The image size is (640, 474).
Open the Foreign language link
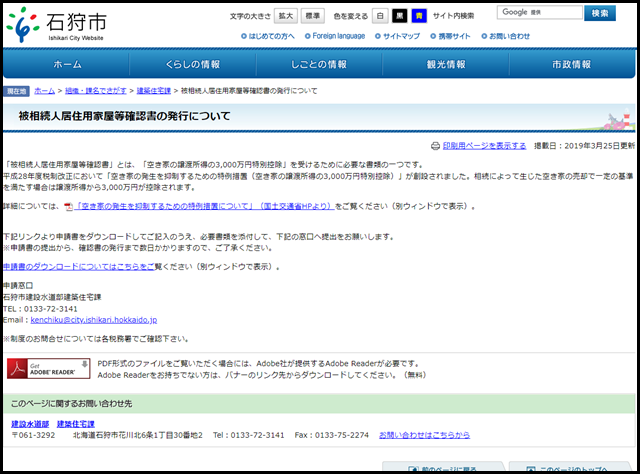point(335,36)
